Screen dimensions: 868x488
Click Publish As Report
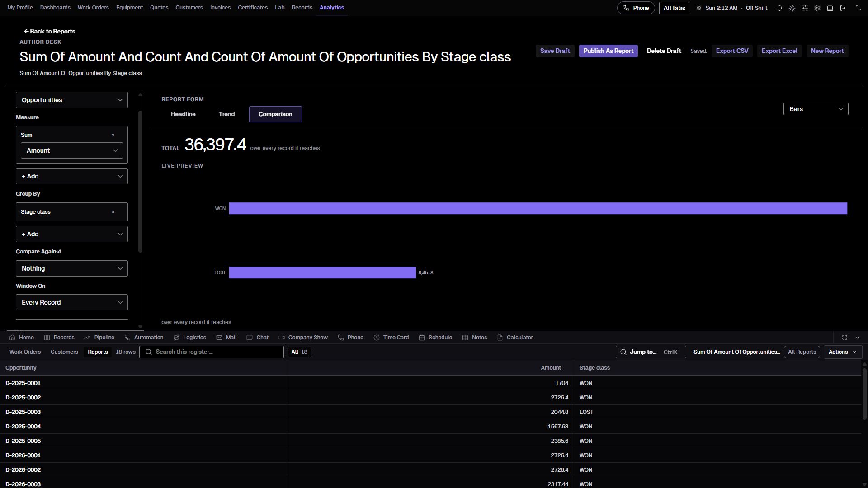click(608, 51)
